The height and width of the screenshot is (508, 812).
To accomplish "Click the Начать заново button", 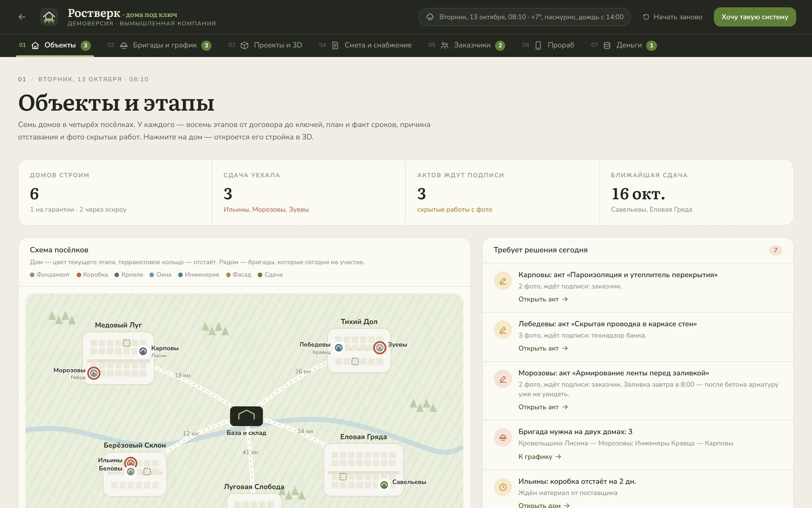I will click(x=672, y=17).
